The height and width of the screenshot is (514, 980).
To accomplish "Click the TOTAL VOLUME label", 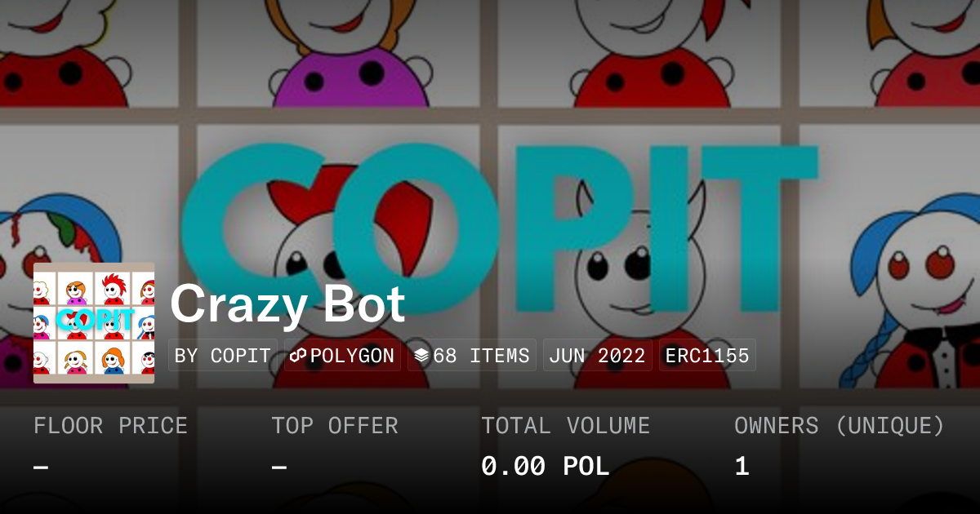I will (x=565, y=426).
